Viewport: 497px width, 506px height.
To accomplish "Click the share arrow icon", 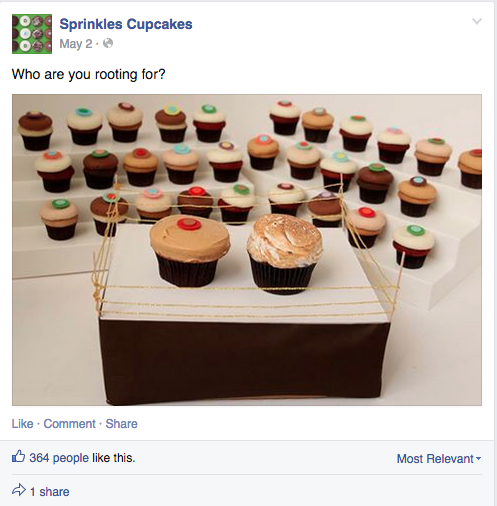I will pyautogui.click(x=19, y=490).
